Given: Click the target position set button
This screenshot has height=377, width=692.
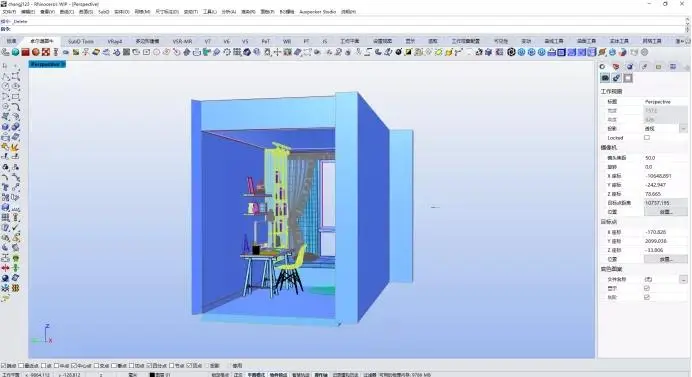Looking at the screenshot, I should point(666,259).
